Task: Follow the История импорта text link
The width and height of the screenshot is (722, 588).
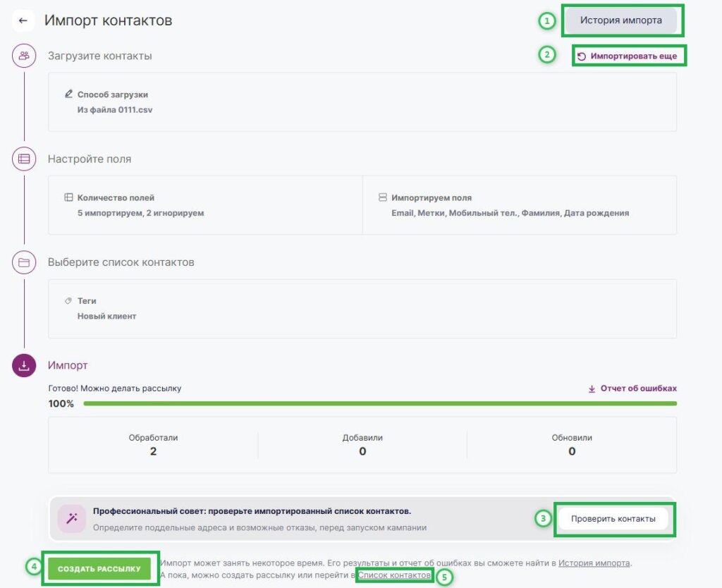Action: click(594, 563)
